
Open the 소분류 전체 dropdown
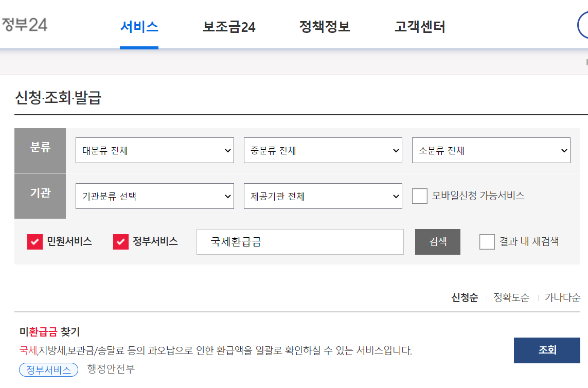click(x=491, y=150)
